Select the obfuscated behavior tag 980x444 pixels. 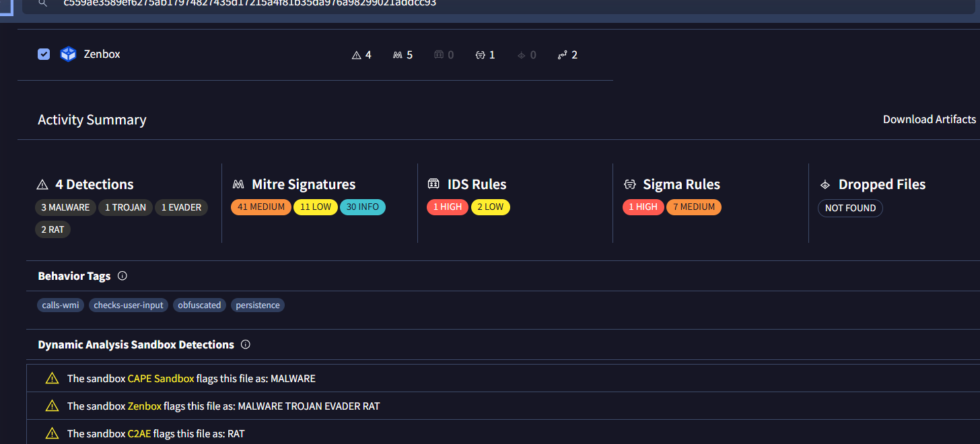point(199,305)
